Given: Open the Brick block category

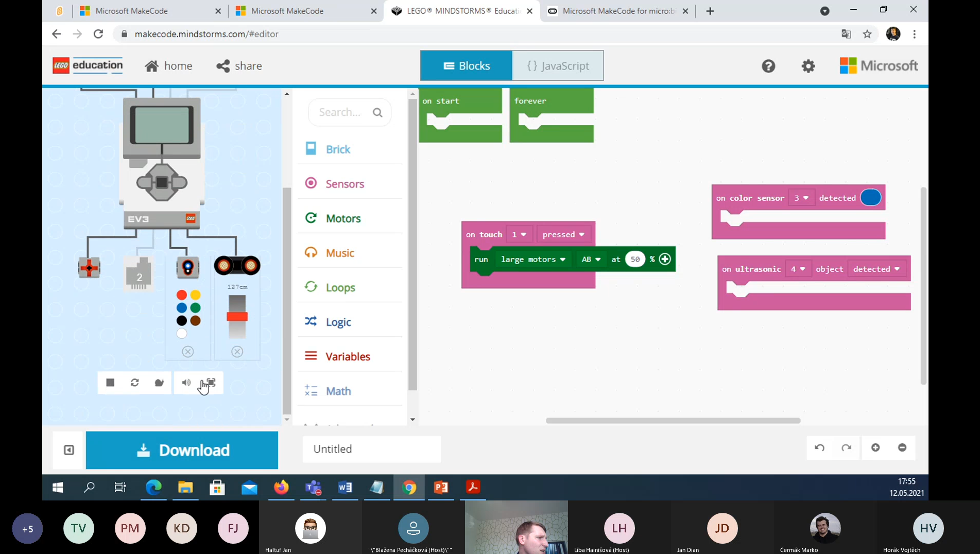Looking at the screenshot, I should tap(350, 149).
